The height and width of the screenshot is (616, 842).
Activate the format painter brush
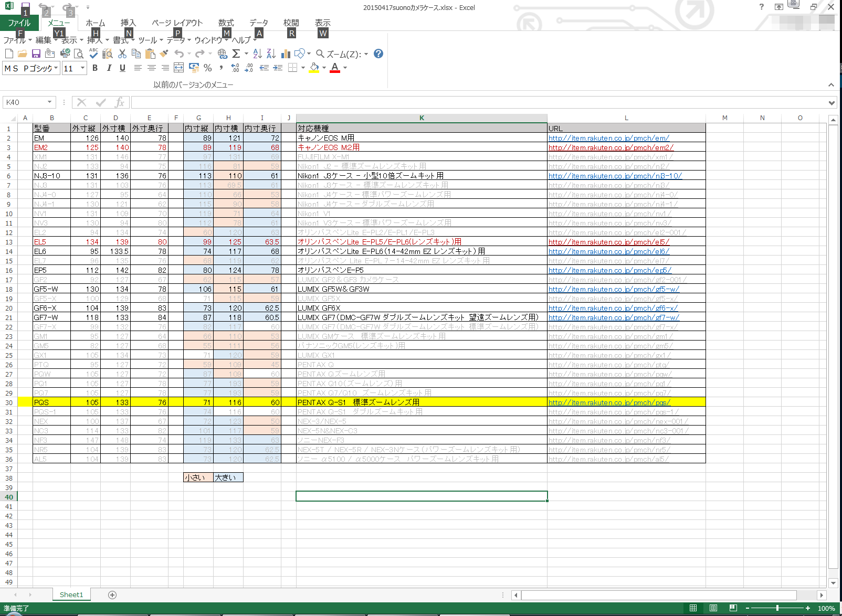click(x=164, y=54)
